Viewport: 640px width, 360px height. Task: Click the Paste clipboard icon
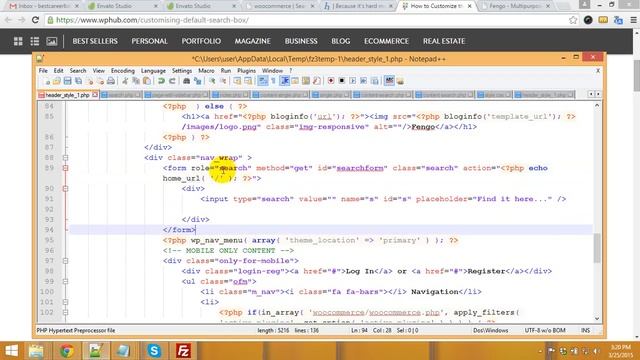tap(147, 81)
